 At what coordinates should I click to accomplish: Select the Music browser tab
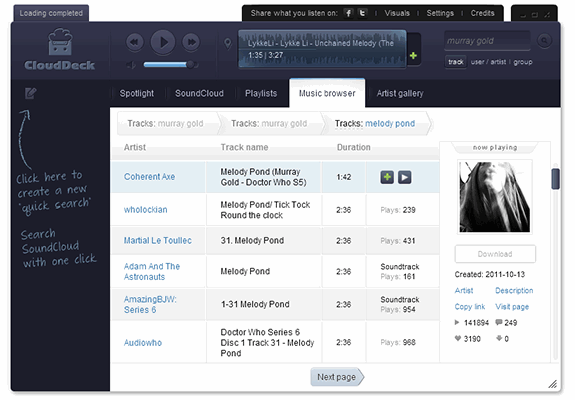point(327,93)
